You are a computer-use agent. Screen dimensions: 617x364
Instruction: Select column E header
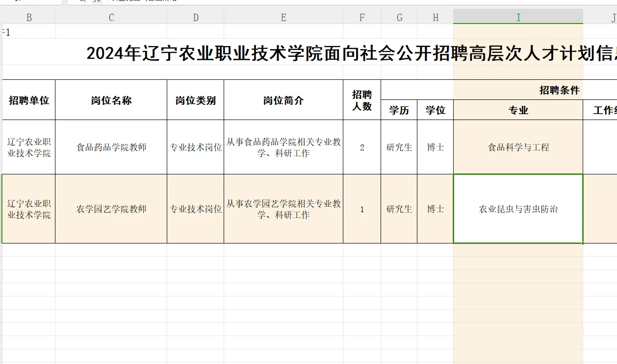pyautogui.click(x=283, y=18)
